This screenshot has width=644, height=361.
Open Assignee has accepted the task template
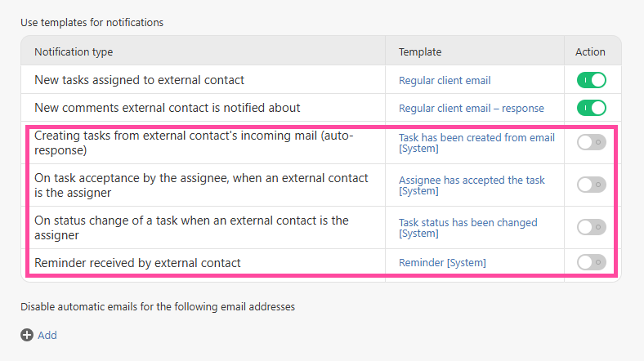(472, 180)
